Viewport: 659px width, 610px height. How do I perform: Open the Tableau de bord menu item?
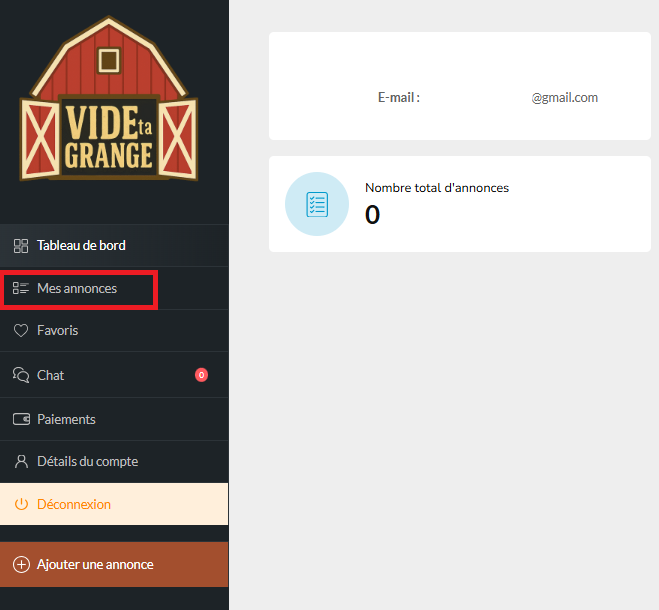point(81,245)
